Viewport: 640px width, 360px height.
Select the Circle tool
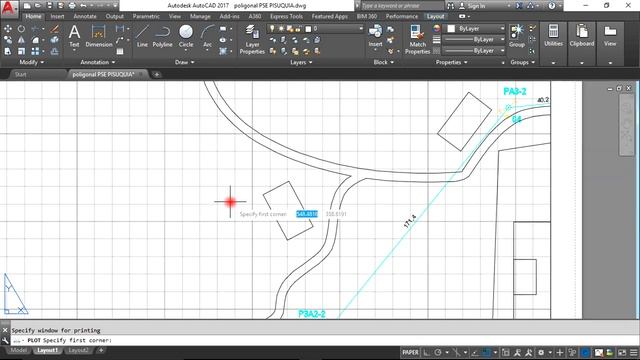click(x=186, y=36)
